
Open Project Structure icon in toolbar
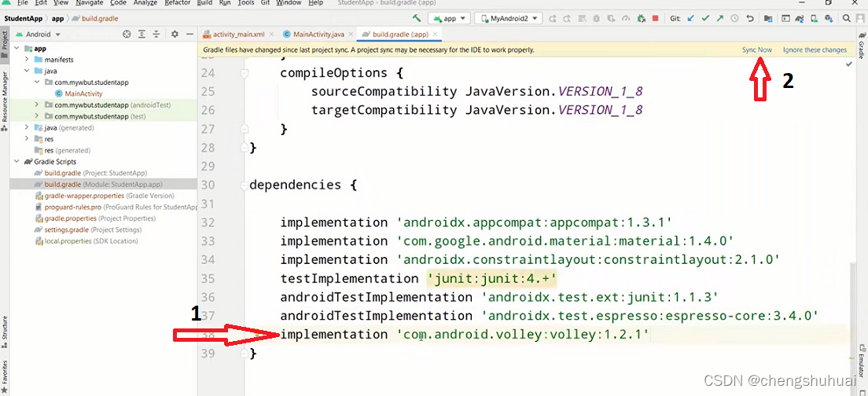(768, 18)
